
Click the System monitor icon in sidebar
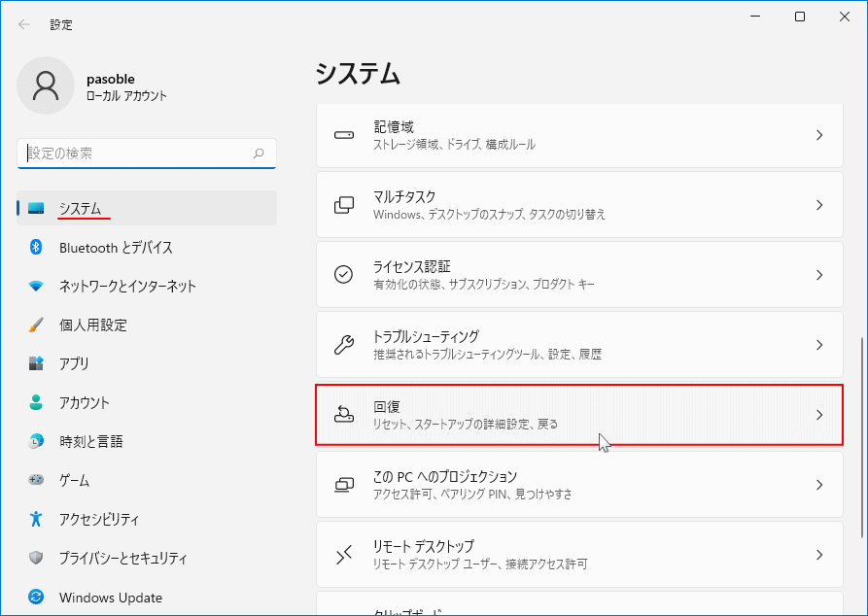coord(36,209)
